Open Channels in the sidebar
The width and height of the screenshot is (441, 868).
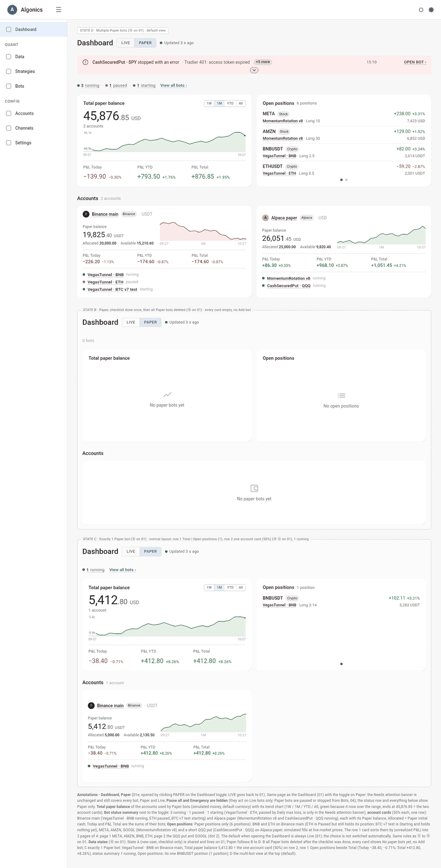coord(34,128)
